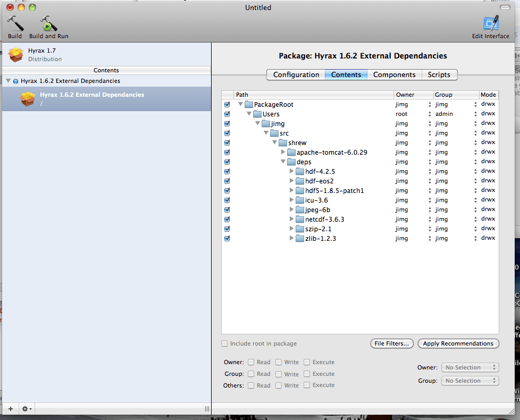Toggle Owner Read permission checkbox
This screenshot has width=520, height=420.
click(x=251, y=362)
